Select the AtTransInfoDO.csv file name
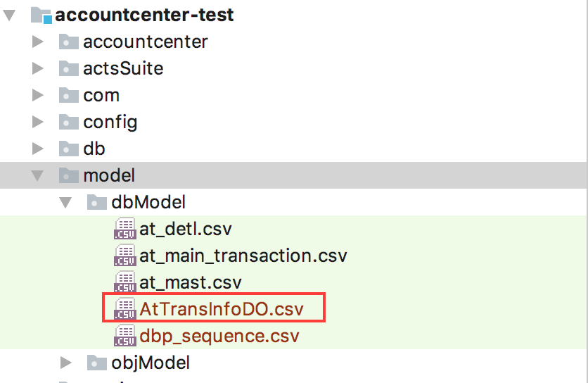This screenshot has width=588, height=383. point(222,309)
